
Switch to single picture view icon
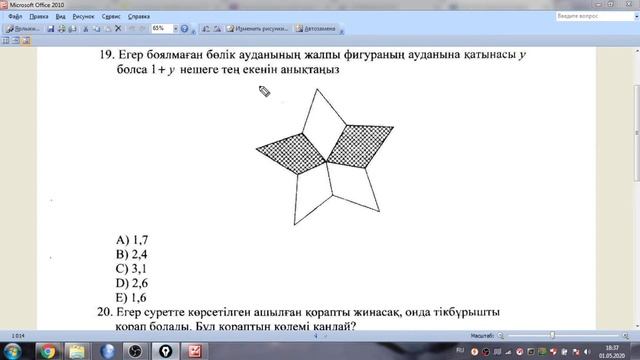[x=26, y=40]
